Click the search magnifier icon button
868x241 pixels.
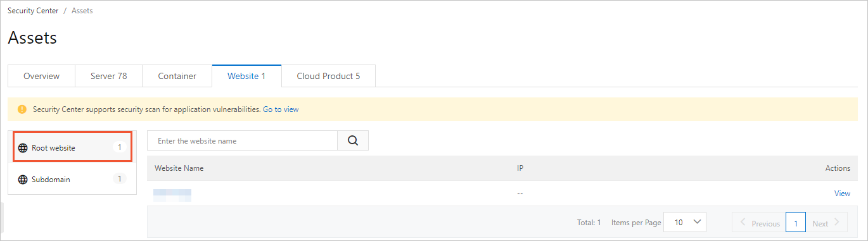[353, 140]
